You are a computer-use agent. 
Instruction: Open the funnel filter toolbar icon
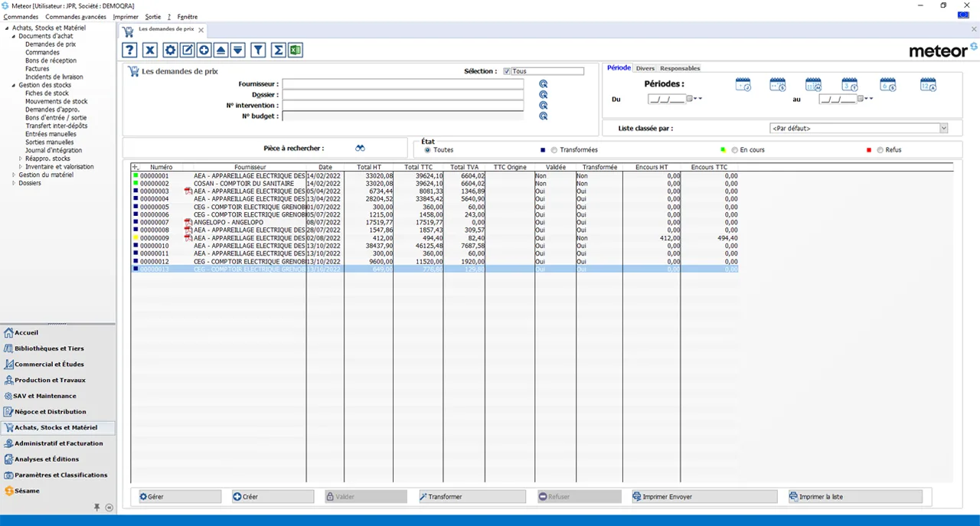(x=258, y=51)
